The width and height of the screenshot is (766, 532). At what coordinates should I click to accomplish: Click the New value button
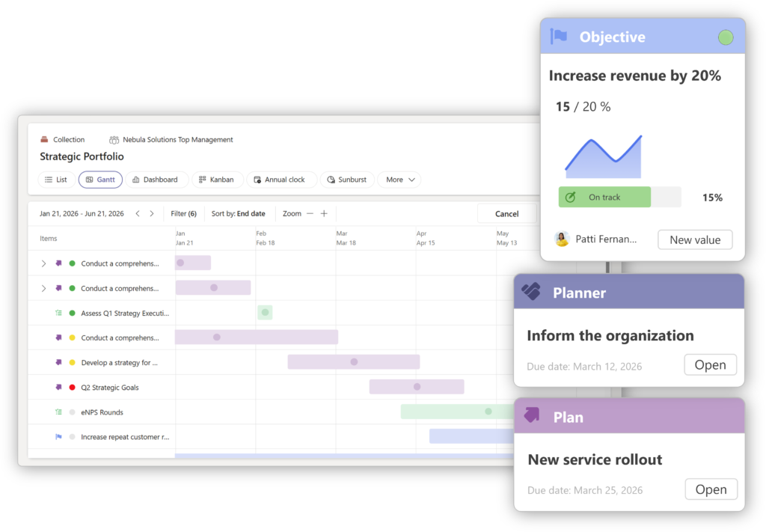[695, 240]
